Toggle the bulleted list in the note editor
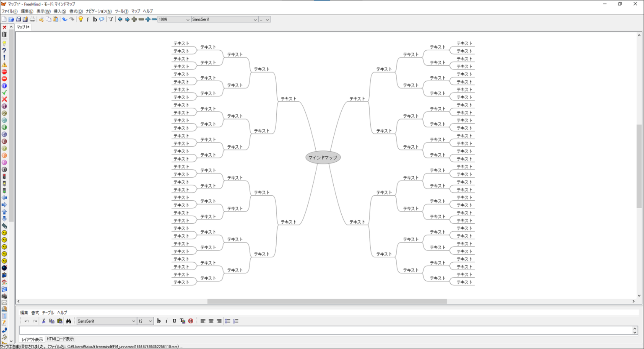The image size is (644, 349). tap(228, 321)
